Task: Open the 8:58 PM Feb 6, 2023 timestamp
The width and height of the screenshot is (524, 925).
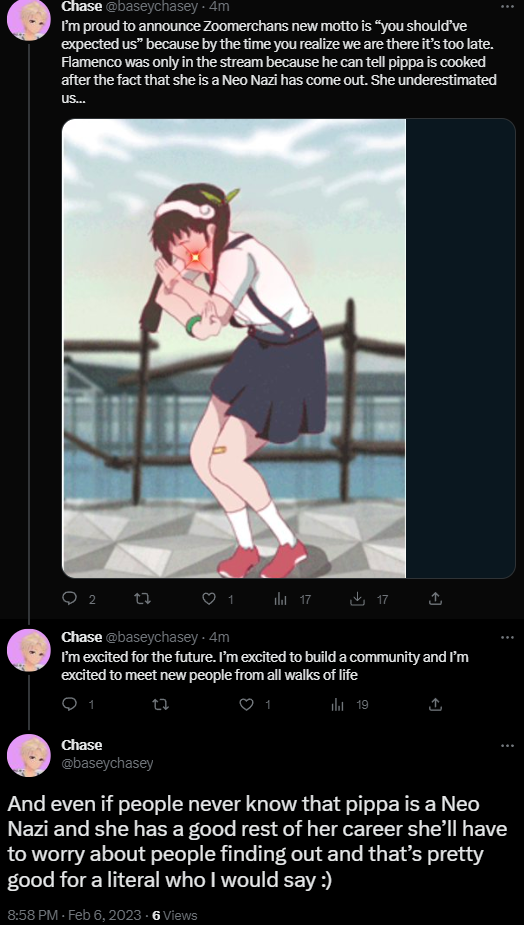Action: coord(73,915)
